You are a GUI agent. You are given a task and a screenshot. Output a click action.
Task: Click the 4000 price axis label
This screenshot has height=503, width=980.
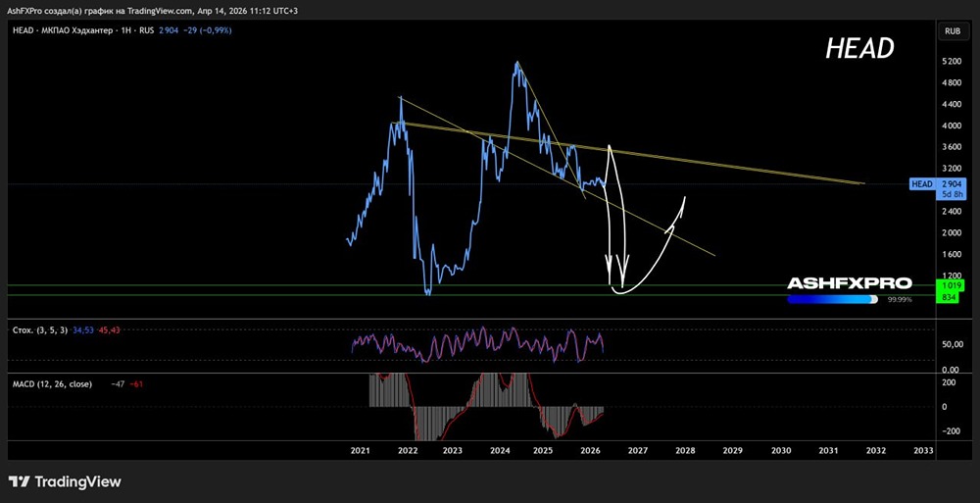point(954,126)
